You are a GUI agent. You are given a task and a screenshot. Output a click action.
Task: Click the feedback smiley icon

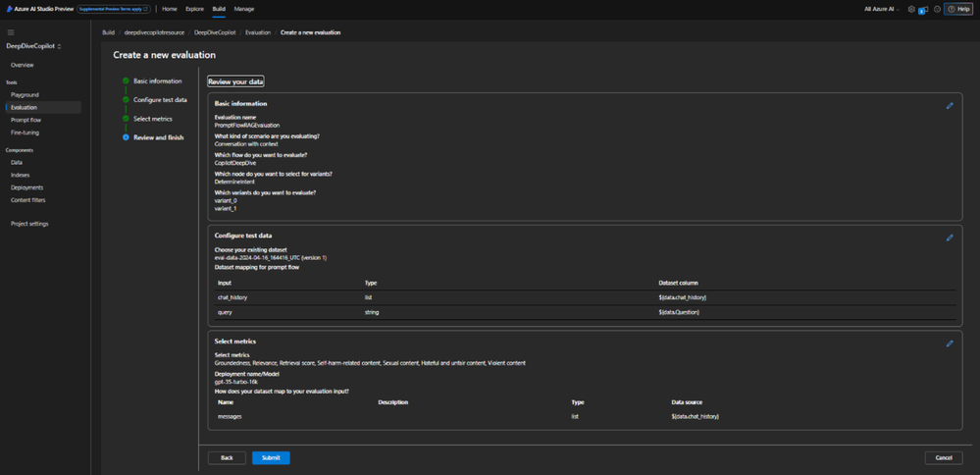937,9
